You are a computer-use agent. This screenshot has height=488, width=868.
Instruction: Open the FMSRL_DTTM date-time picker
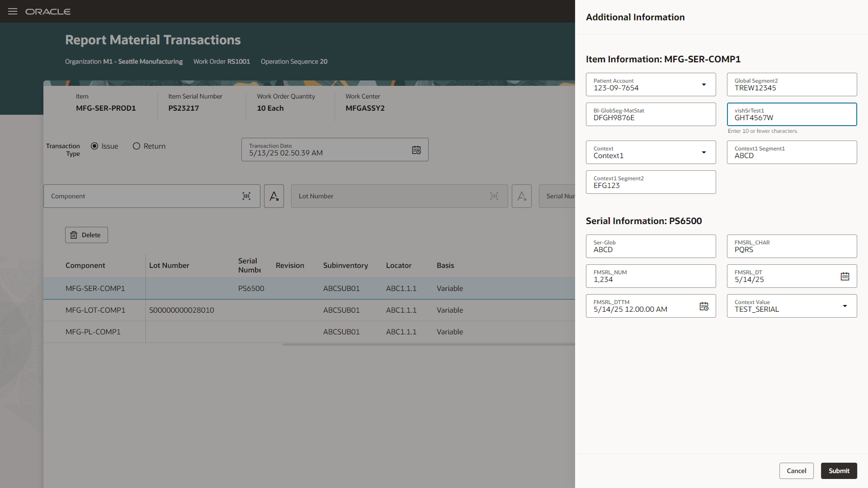(x=703, y=306)
